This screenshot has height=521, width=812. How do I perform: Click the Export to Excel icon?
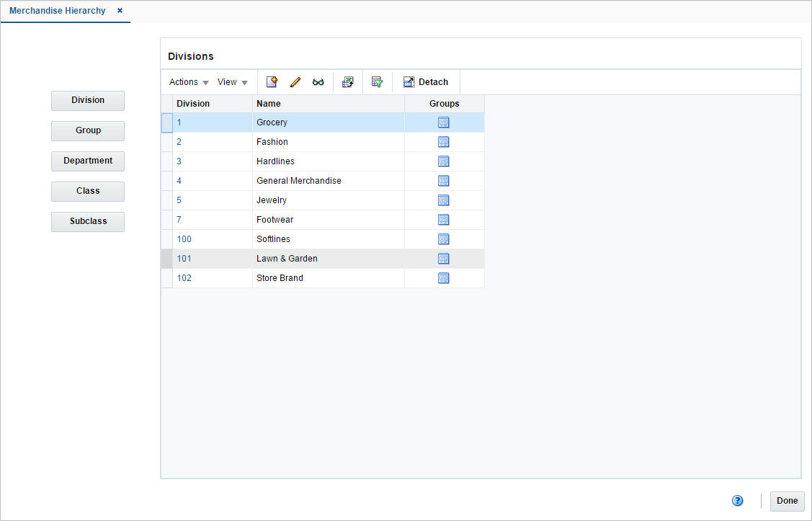point(347,82)
